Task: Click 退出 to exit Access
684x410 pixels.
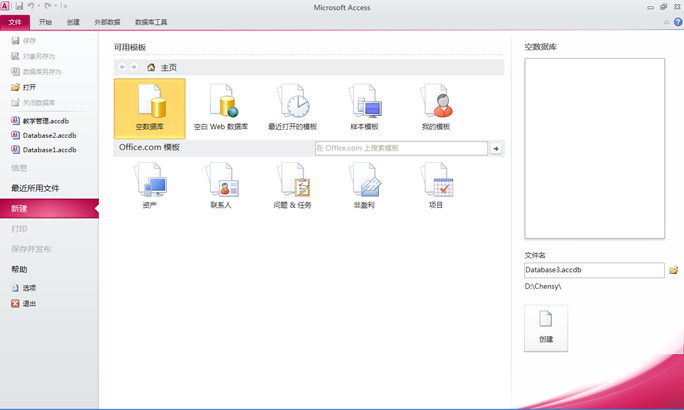Action: [x=24, y=304]
